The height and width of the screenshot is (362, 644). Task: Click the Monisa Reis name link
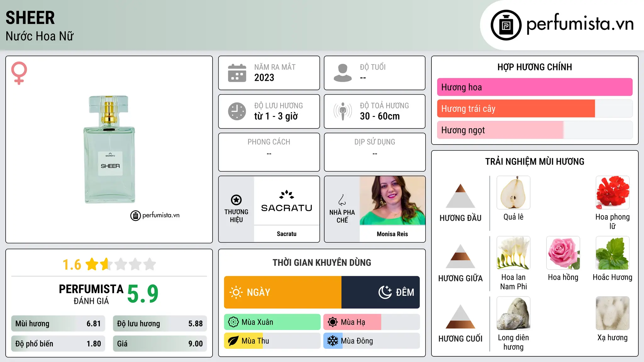[x=392, y=234]
